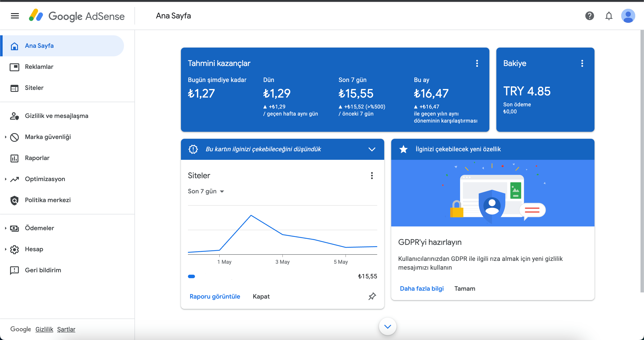Click the Kapat button
Screen dimensions: 644x340
[261, 296]
